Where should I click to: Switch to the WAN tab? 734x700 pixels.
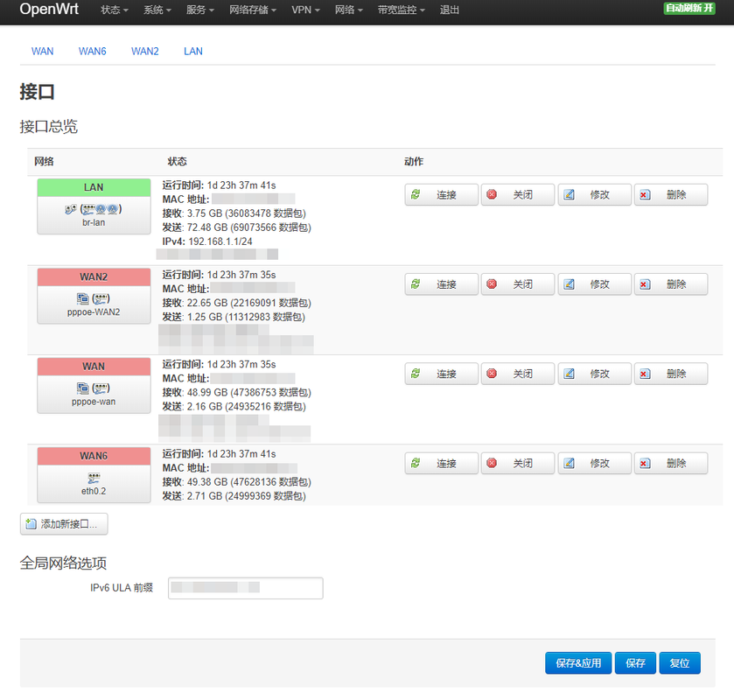[x=42, y=51]
